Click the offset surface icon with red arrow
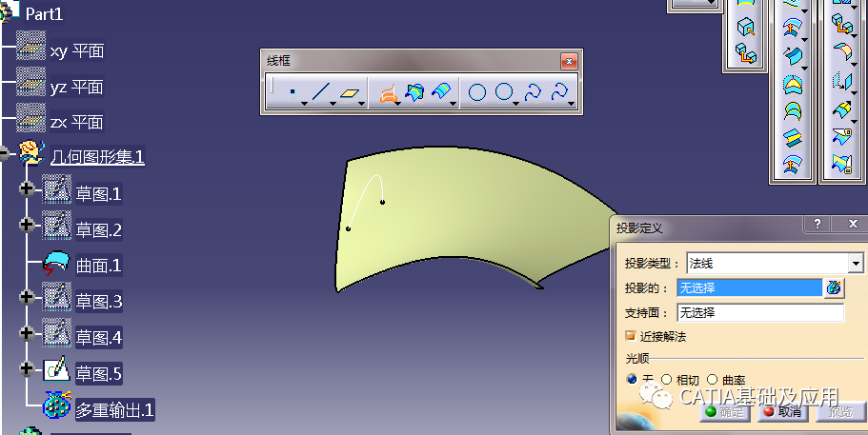The image size is (868, 435). [793, 27]
